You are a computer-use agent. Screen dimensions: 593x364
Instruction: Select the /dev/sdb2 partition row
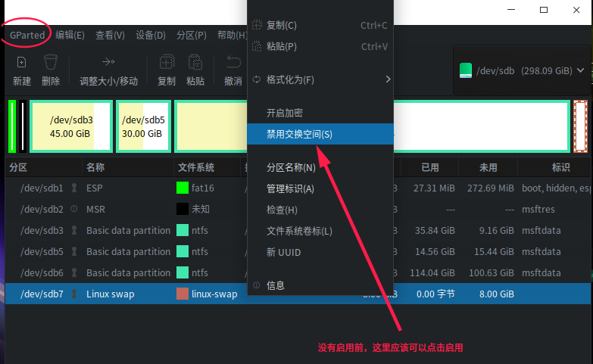(298, 209)
